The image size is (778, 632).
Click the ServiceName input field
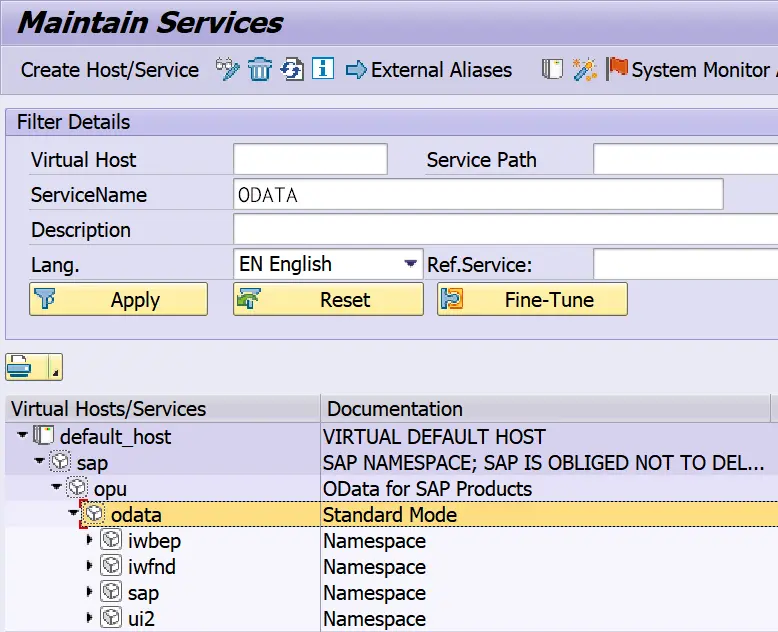[x=477, y=195]
